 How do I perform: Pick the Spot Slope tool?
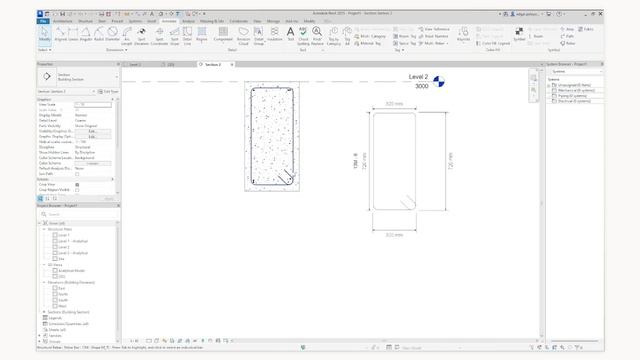tap(174, 36)
